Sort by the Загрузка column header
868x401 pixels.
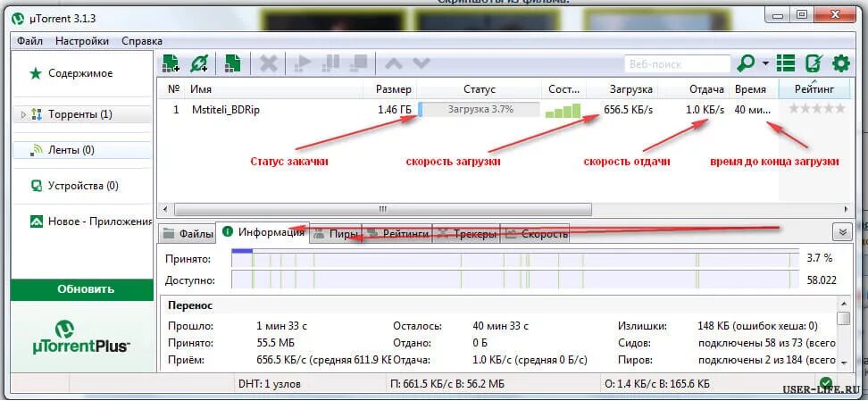pos(622,89)
